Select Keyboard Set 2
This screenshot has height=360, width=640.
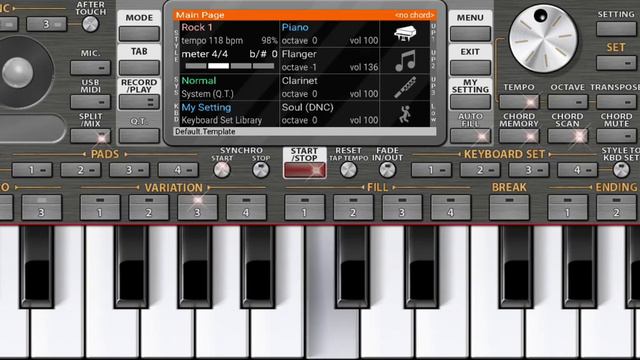[480, 170]
